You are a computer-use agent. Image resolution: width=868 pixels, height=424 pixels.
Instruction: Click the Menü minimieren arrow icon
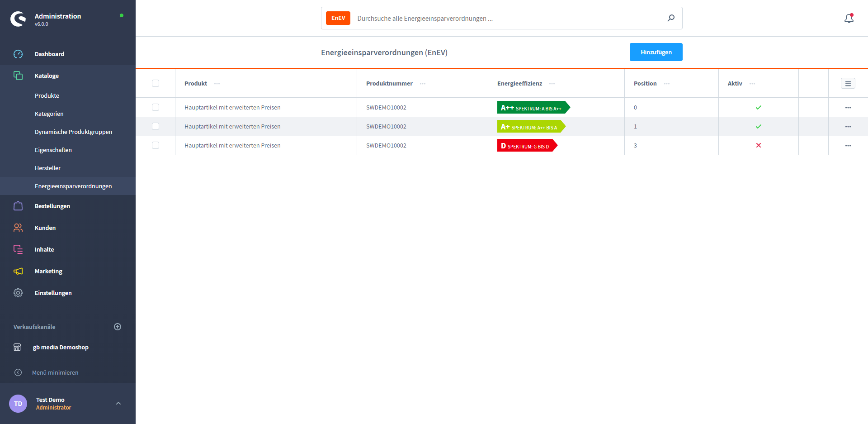click(18, 372)
